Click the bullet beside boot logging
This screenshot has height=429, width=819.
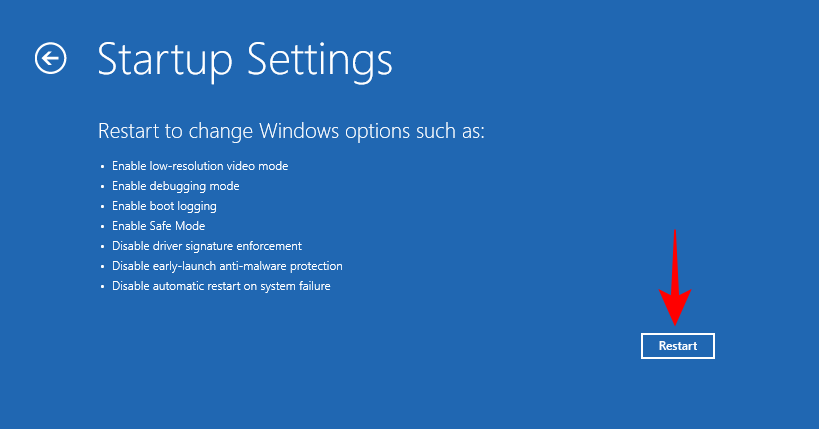click(x=102, y=206)
